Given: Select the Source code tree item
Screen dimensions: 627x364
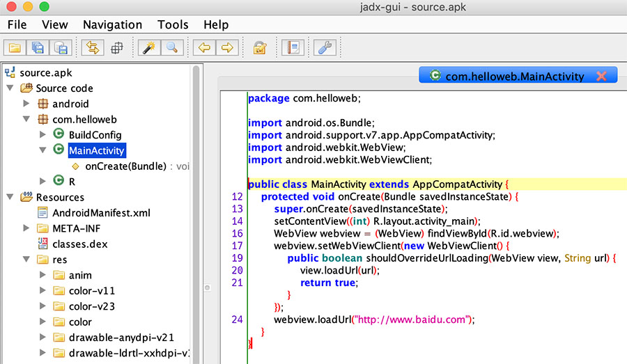Looking at the screenshot, I should [64, 88].
